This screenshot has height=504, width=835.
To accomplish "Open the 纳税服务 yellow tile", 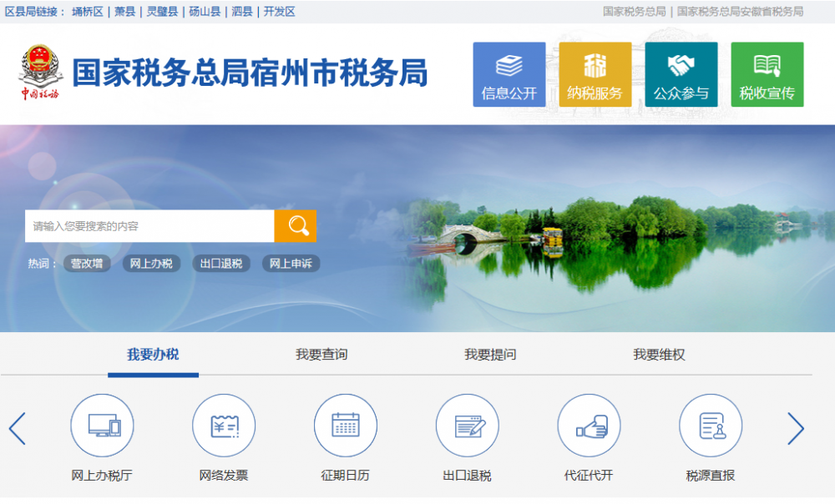I will [x=595, y=74].
